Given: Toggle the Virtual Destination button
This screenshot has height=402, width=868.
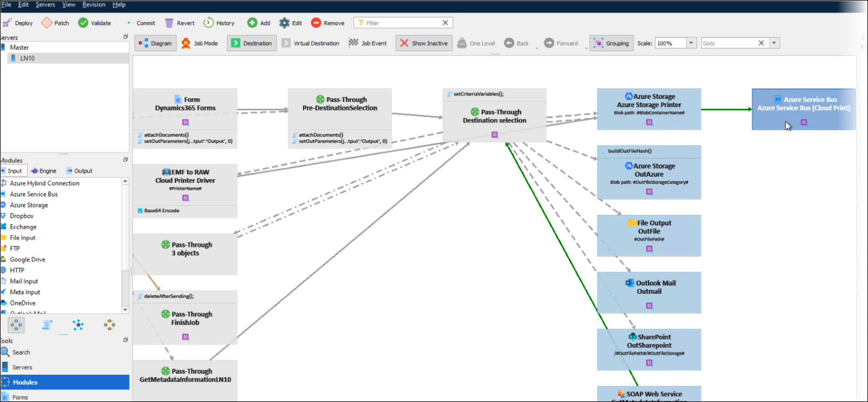Looking at the screenshot, I should (310, 43).
